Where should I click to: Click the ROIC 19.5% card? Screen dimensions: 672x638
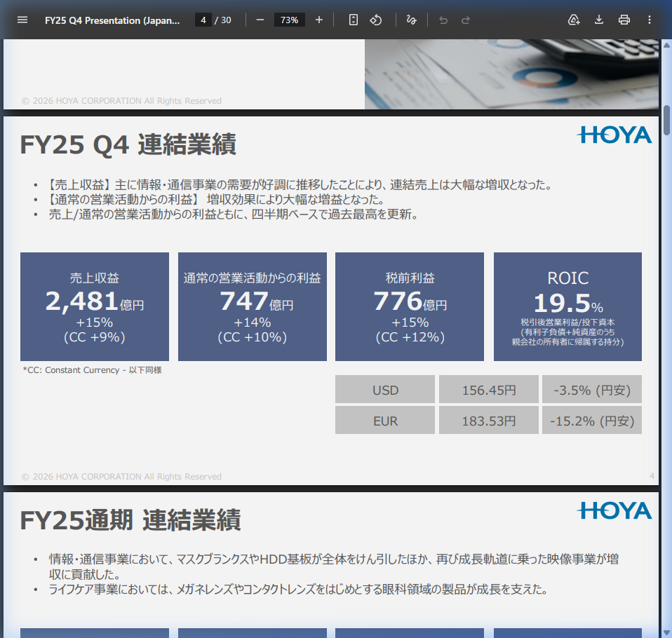tap(568, 307)
